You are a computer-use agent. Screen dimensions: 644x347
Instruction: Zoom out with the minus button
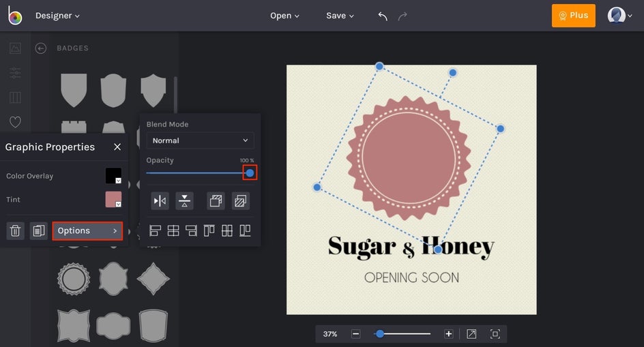pos(356,334)
